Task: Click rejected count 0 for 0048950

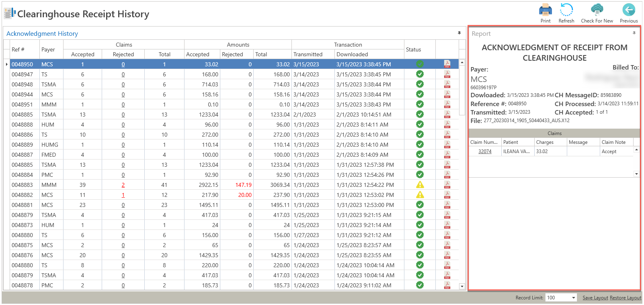Action: (x=123, y=64)
